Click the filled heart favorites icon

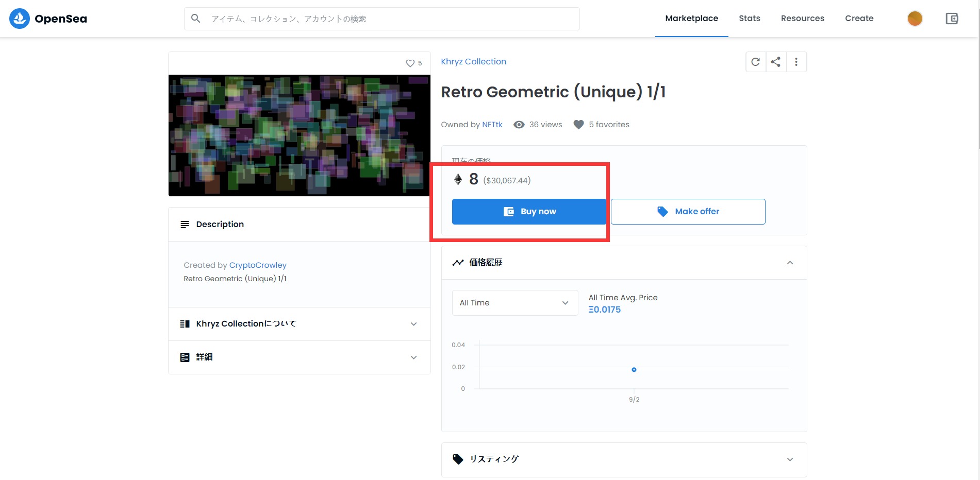pyautogui.click(x=578, y=125)
